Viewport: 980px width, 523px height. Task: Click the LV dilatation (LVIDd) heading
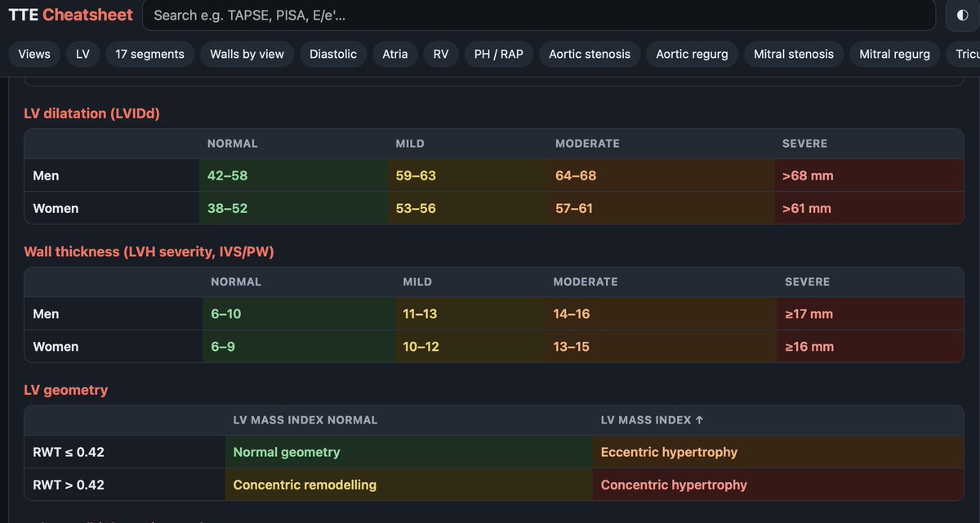[91, 113]
